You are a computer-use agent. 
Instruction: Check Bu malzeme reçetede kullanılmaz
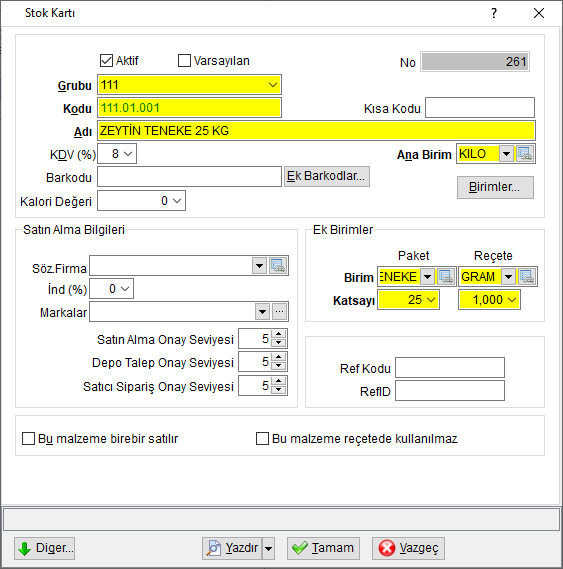click(262, 438)
